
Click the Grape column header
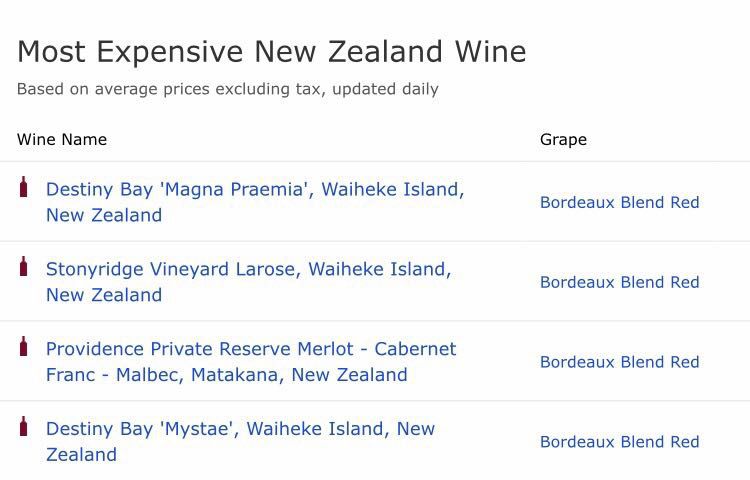(563, 140)
